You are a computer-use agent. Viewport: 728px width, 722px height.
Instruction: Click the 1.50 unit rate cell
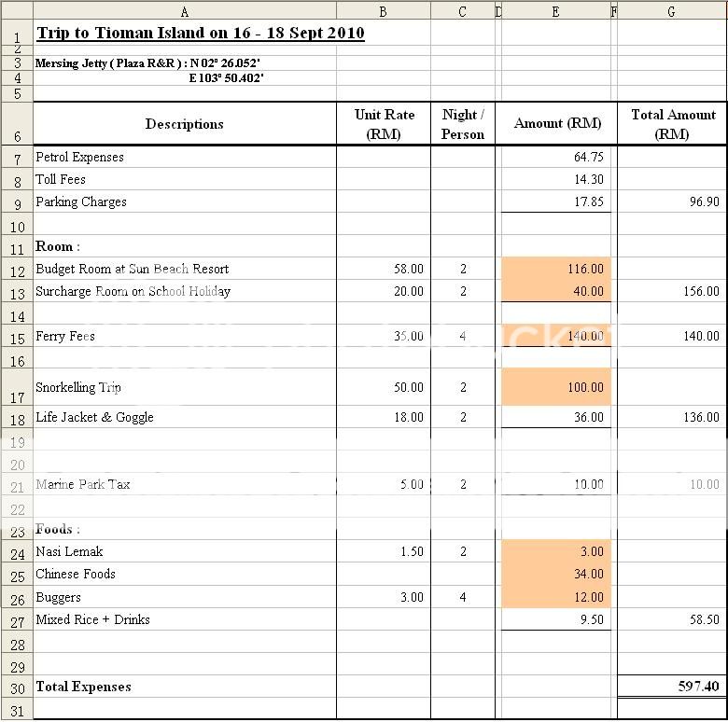click(384, 551)
